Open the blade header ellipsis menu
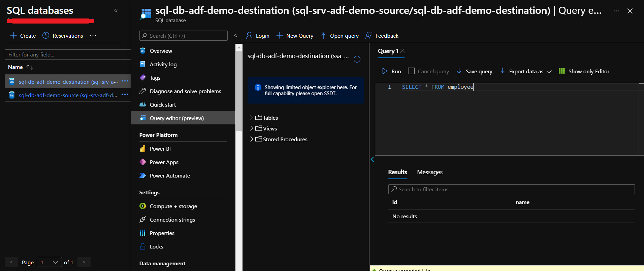The height and width of the screenshot is (271, 644). tap(616, 11)
